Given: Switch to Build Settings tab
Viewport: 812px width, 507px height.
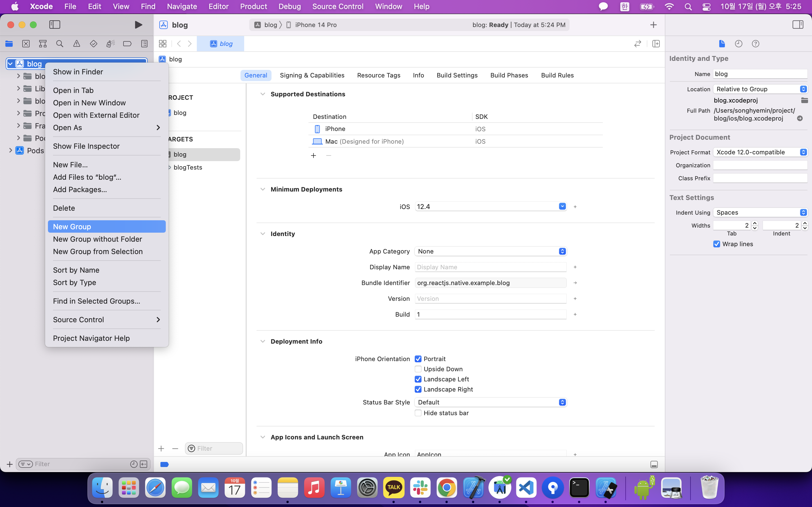Looking at the screenshot, I should pyautogui.click(x=457, y=75).
